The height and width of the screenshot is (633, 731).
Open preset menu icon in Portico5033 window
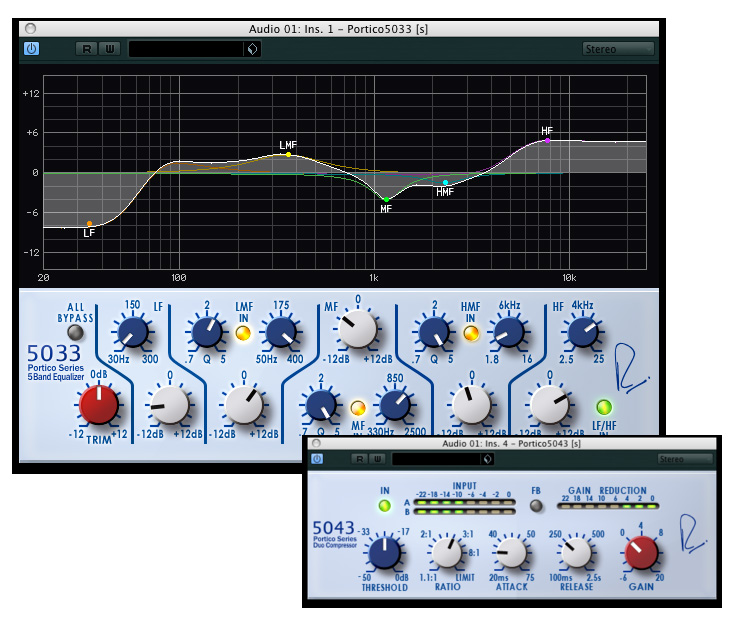(252, 49)
